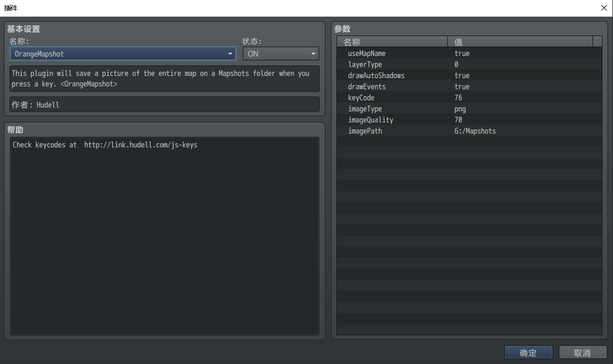
Task: Click the plugin description text box
Action: click(x=165, y=79)
